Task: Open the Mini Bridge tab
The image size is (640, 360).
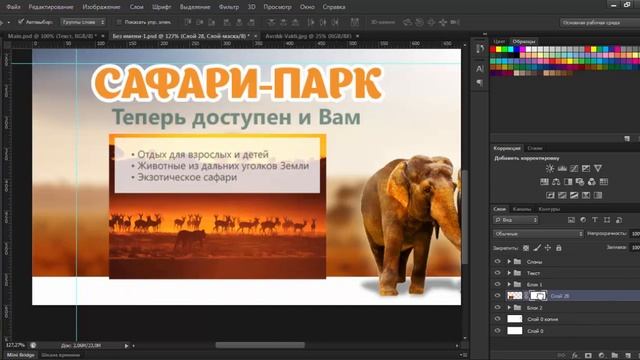Action: [20, 355]
